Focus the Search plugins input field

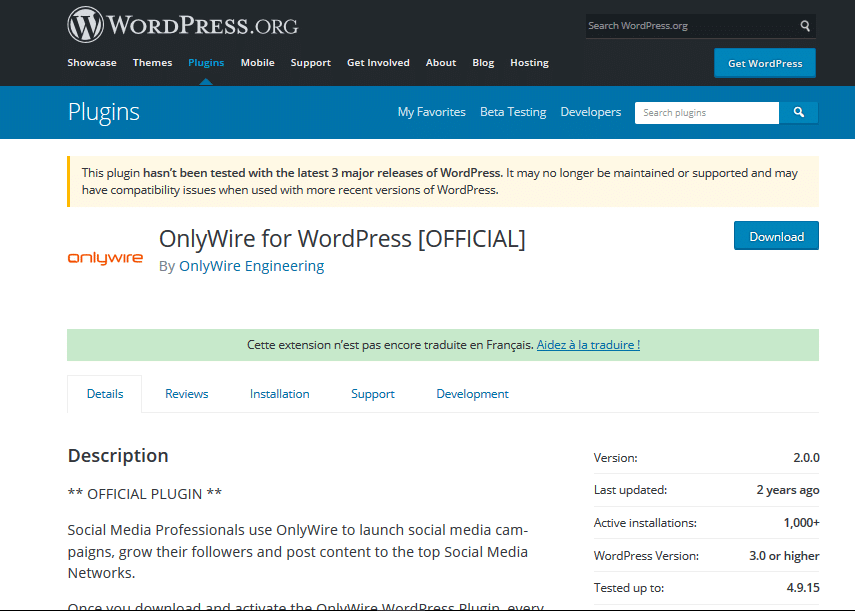point(707,113)
